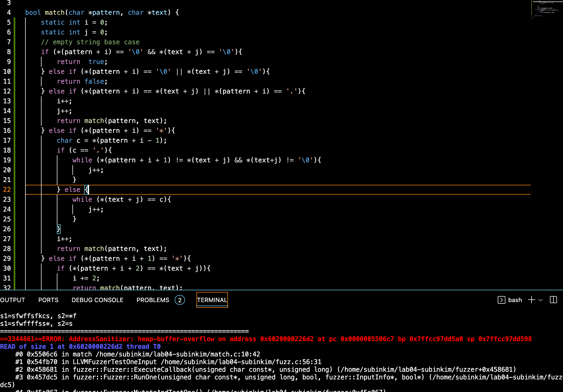The image size is (563, 392).
Task: Open the PORTS panel tab
Action: [x=48, y=300]
